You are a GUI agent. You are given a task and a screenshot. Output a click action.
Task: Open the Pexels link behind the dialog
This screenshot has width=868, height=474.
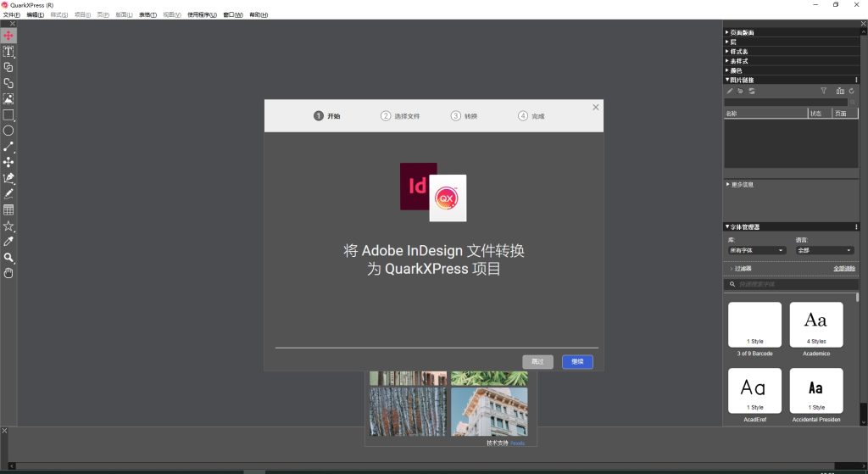(517, 443)
